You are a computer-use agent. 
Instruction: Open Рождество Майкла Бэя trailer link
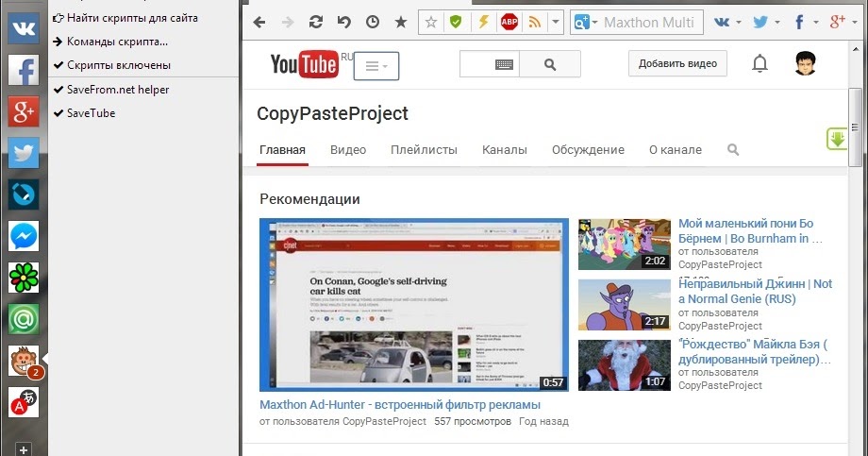755,352
